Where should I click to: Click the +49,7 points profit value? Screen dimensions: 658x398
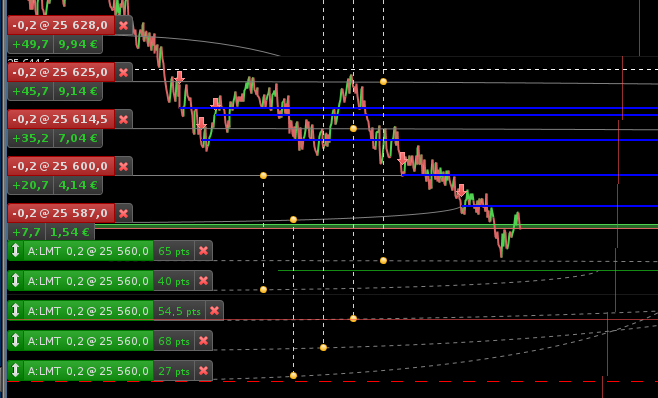[31, 45]
